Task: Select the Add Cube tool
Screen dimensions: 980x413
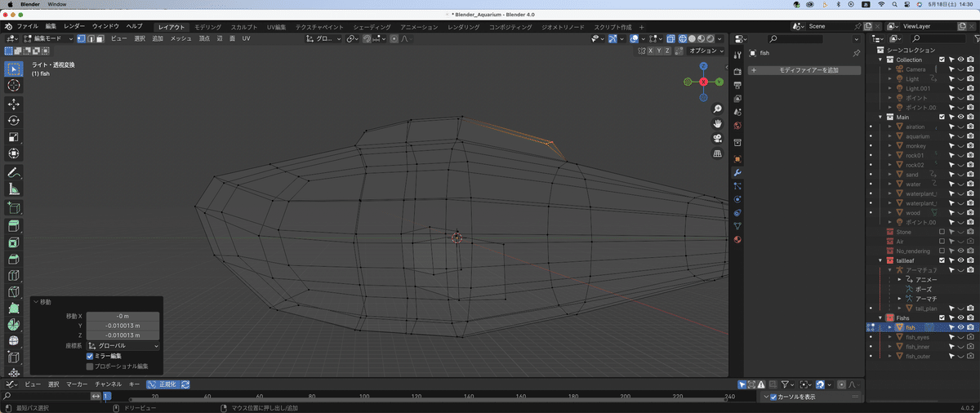Action: click(14, 208)
